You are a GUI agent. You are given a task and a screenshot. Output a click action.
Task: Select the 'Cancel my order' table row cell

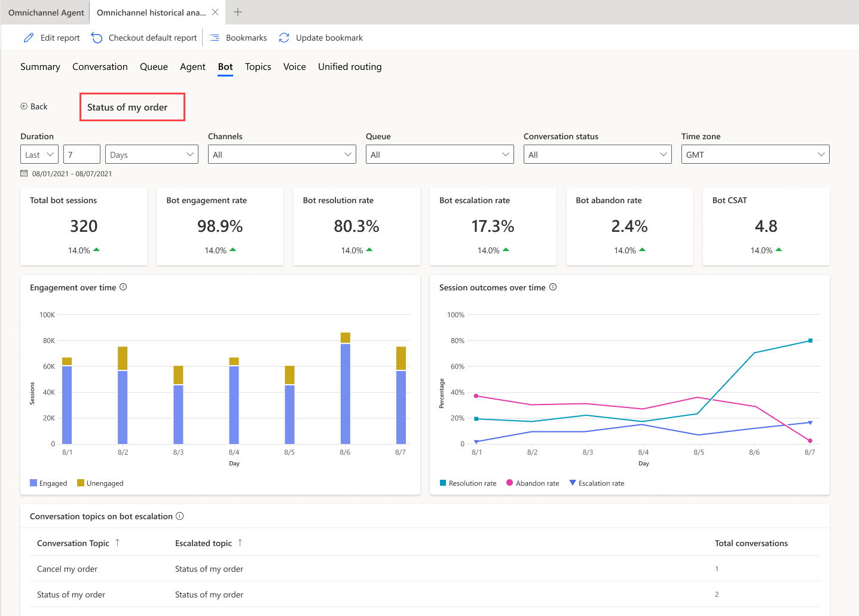click(67, 569)
